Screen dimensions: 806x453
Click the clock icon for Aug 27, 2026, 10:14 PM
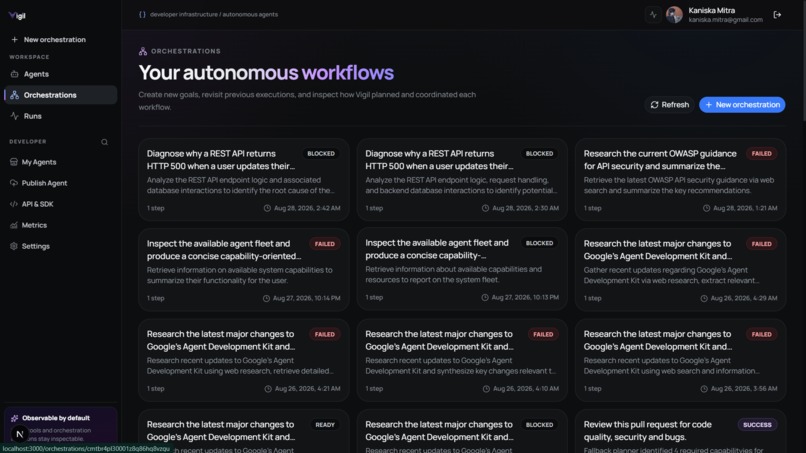pyautogui.click(x=266, y=298)
